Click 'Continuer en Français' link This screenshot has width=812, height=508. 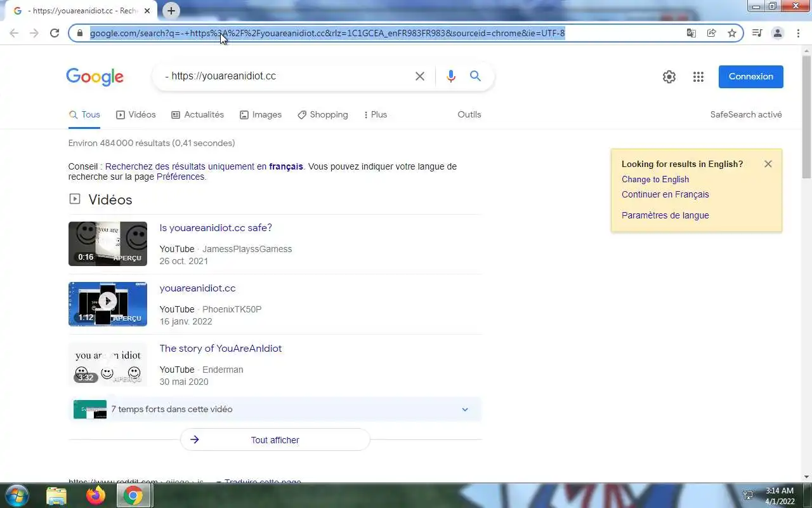665,195
